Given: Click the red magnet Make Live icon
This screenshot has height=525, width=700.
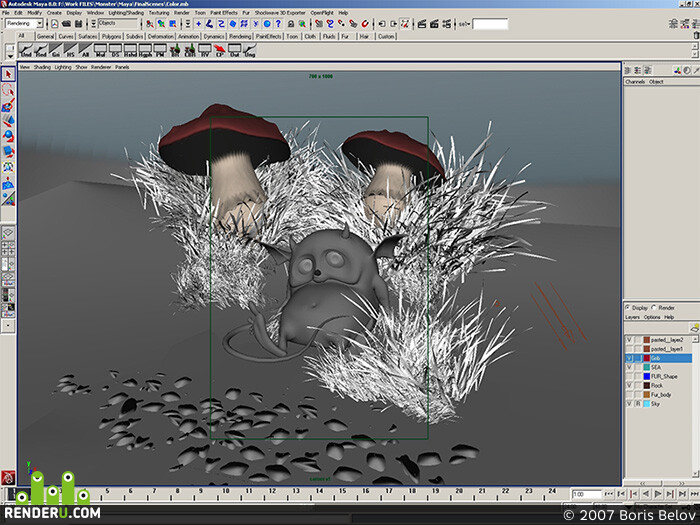Looking at the screenshot, I should (x=365, y=24).
